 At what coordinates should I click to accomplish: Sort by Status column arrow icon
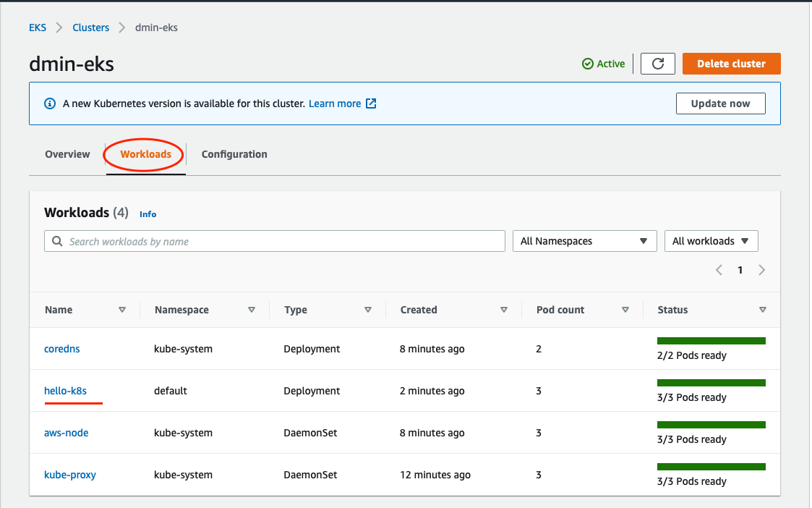(763, 310)
